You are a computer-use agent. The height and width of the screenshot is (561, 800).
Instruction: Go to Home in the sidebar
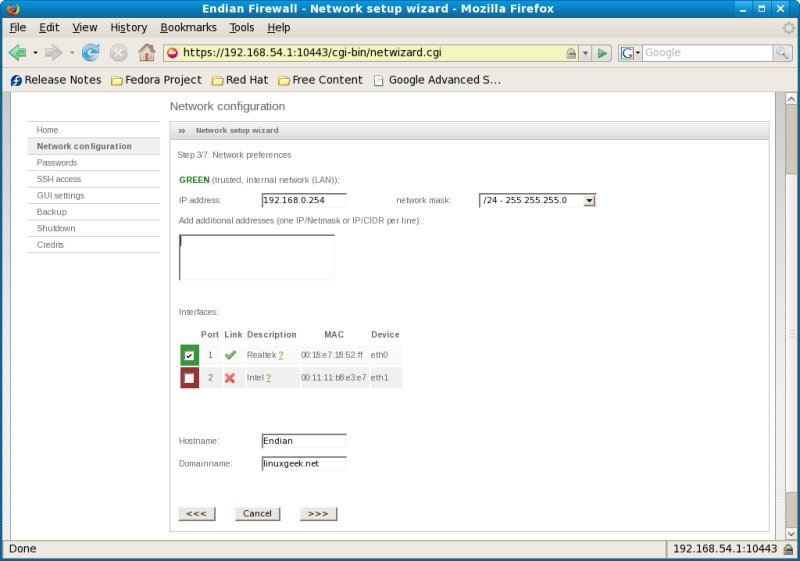pos(93,130)
